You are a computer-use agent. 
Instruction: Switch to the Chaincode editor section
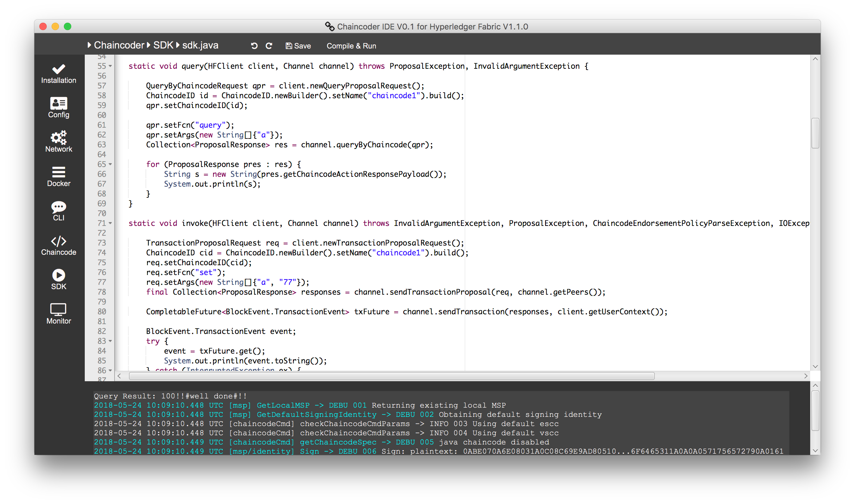[58, 246]
